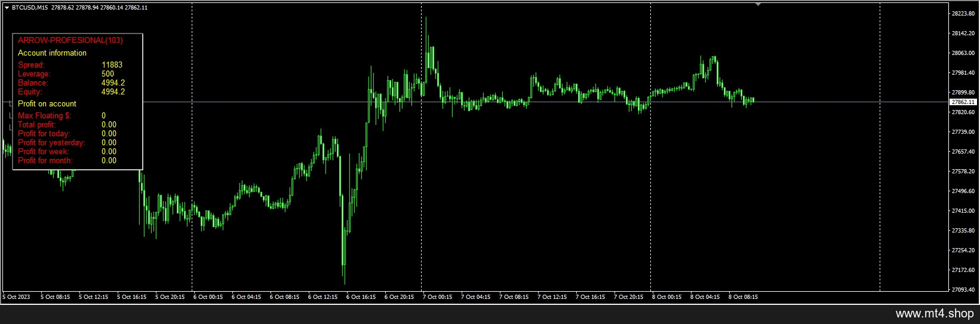Click the '7 Oct 12:15' time label
Viewport: 980px width, 324px height.
[x=552, y=297]
